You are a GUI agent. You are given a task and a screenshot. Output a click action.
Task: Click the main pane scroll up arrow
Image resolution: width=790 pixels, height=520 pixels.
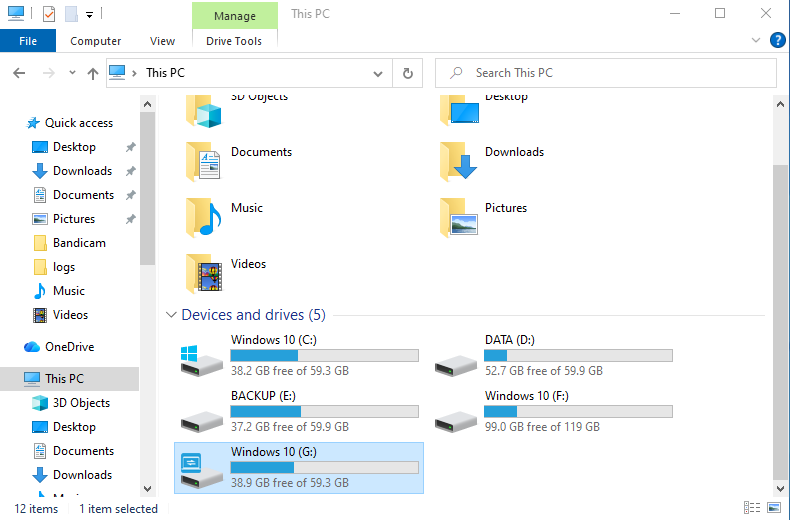pos(780,104)
